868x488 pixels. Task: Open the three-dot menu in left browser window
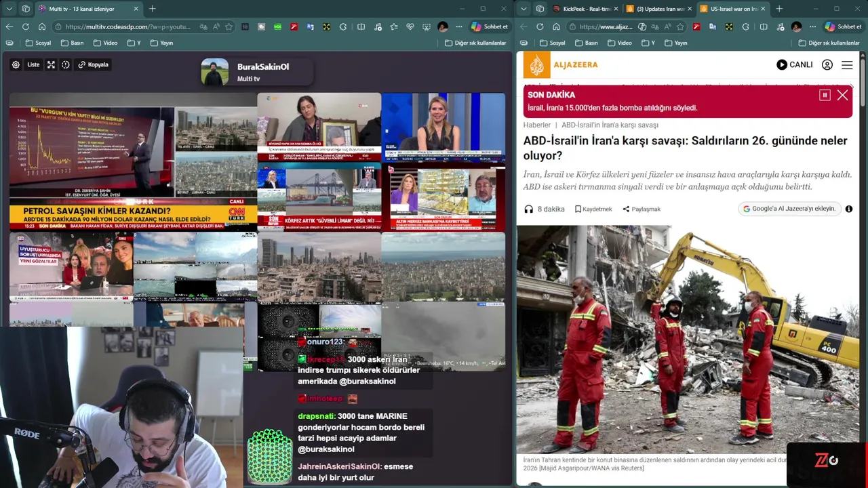click(459, 26)
